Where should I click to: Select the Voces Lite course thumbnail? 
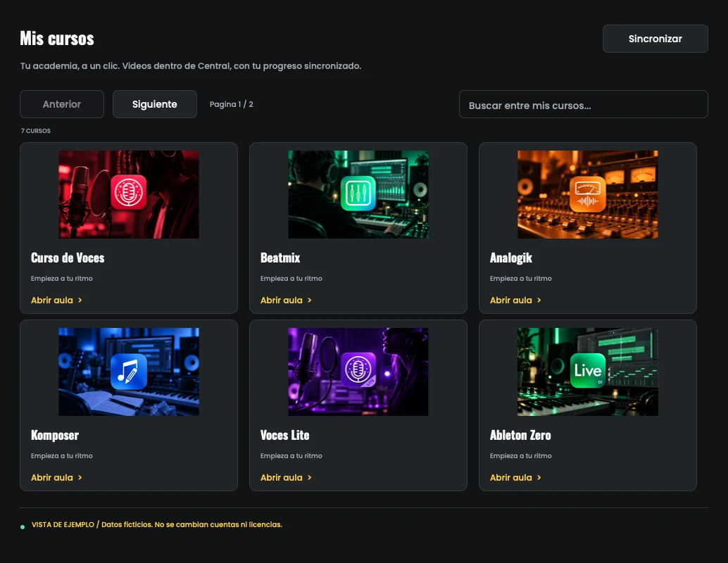point(358,372)
